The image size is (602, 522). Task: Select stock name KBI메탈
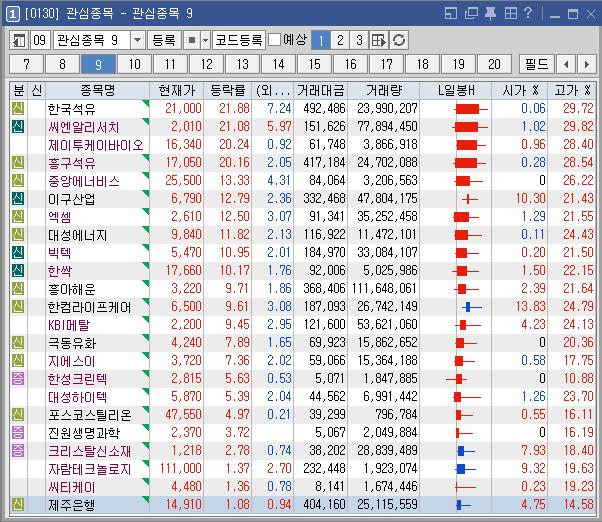tap(69, 325)
